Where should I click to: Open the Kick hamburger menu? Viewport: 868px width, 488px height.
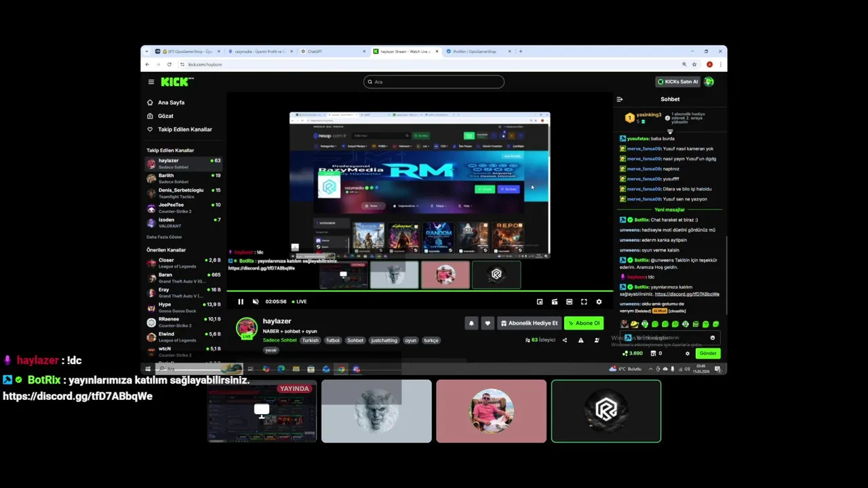coord(151,82)
